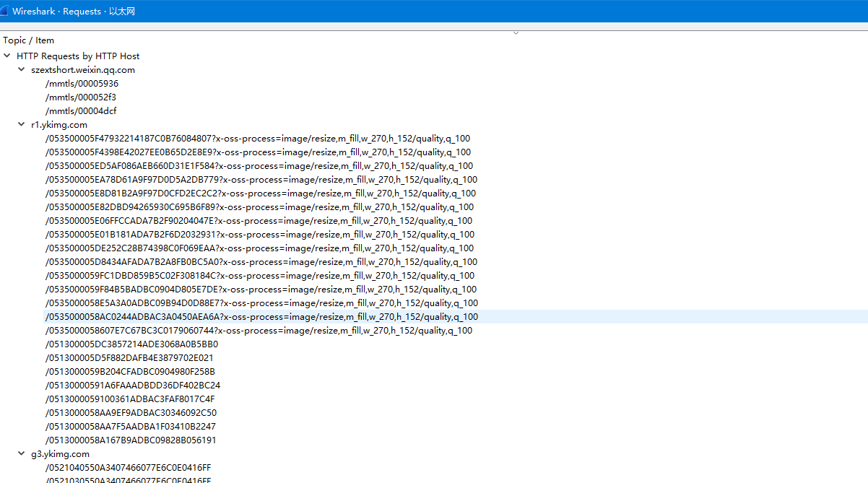
Task: Select request /053500005F47932214187C0B76084807
Action: coord(258,139)
